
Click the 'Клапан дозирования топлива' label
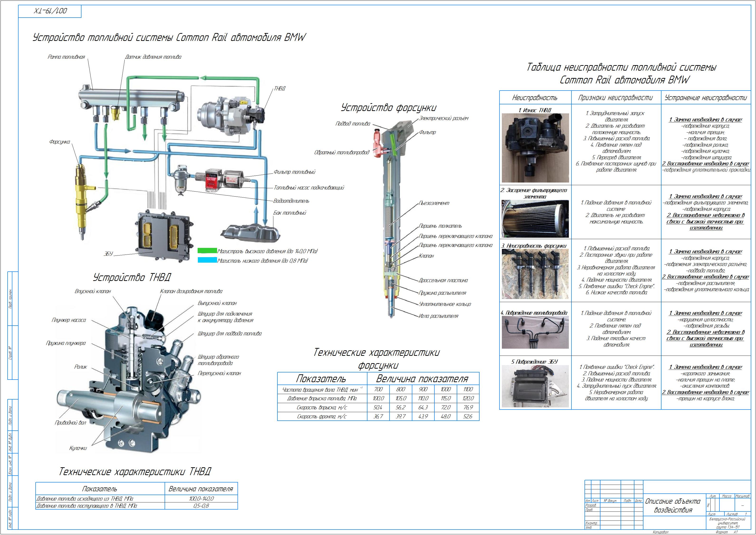coord(191,291)
